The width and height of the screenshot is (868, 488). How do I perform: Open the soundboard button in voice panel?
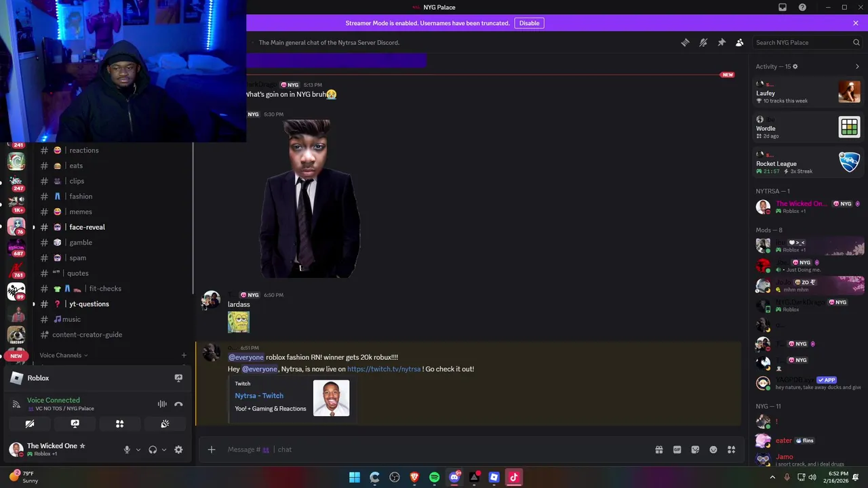click(x=165, y=424)
